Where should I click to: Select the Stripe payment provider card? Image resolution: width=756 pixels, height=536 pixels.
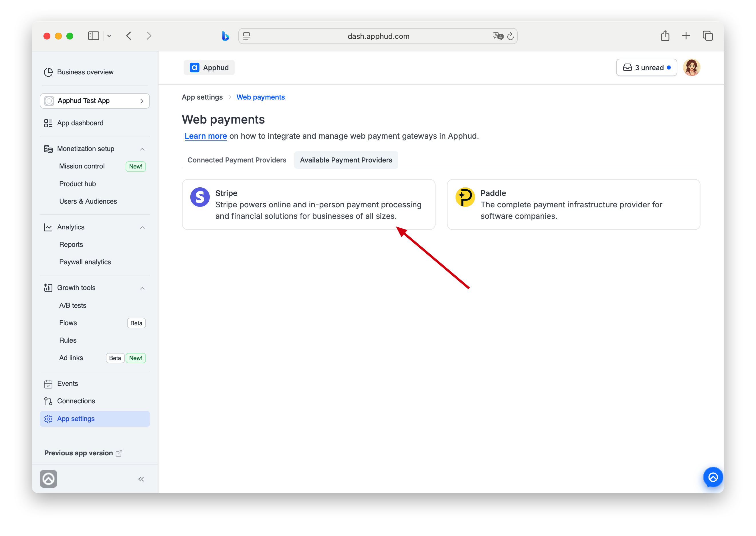click(x=308, y=204)
